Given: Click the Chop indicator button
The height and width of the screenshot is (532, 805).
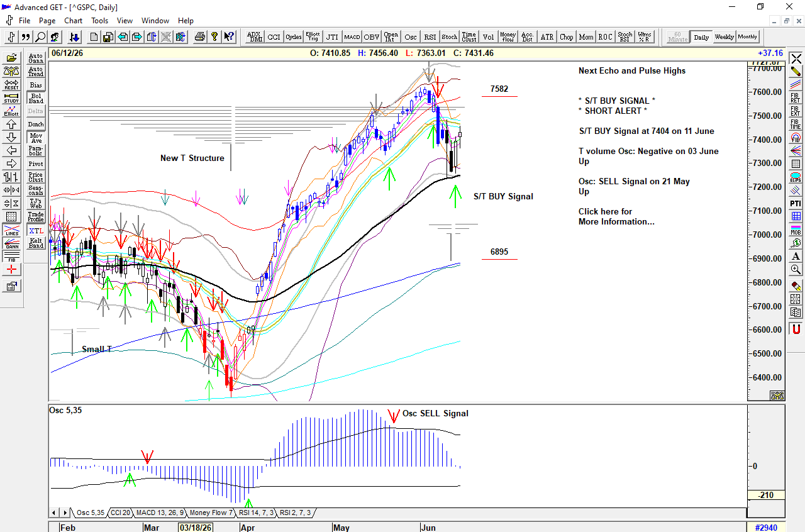Looking at the screenshot, I should point(567,37).
